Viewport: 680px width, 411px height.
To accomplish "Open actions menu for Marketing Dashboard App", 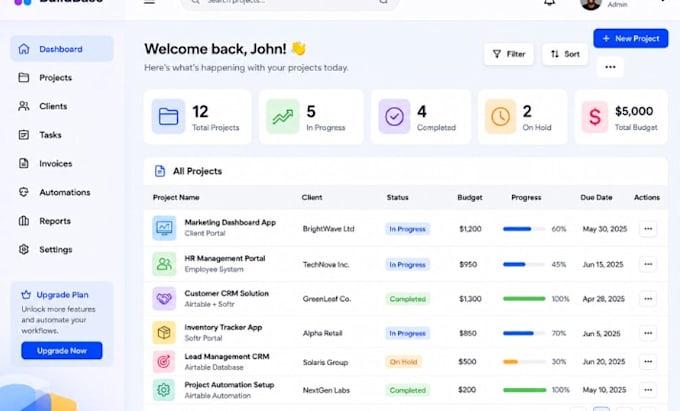I will (x=648, y=228).
